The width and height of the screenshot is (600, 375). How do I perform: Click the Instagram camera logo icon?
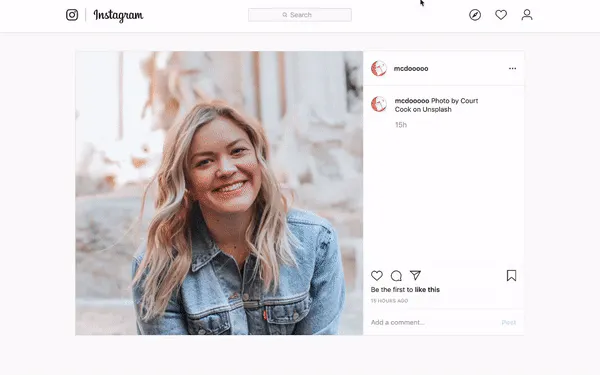point(72,15)
